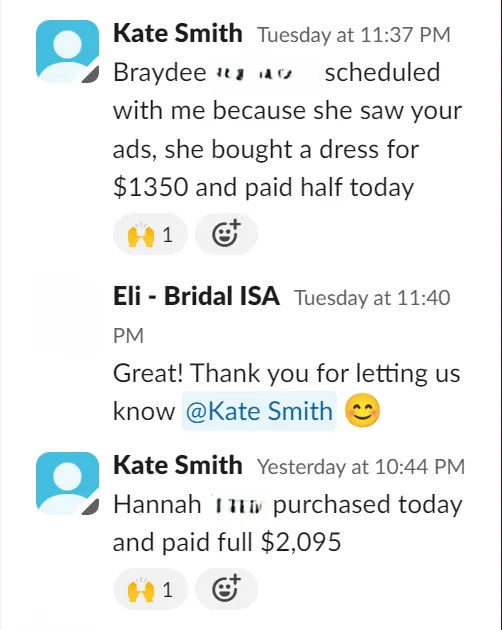
Task: Click Kate Smith name above Hannah message
Action: (178, 465)
